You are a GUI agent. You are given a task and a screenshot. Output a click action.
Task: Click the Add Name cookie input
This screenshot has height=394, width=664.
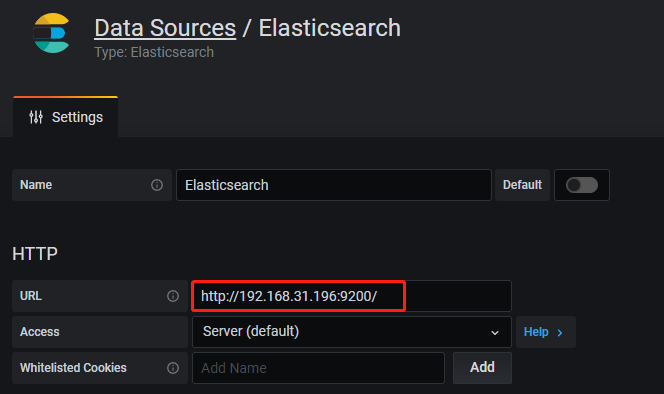click(x=318, y=368)
